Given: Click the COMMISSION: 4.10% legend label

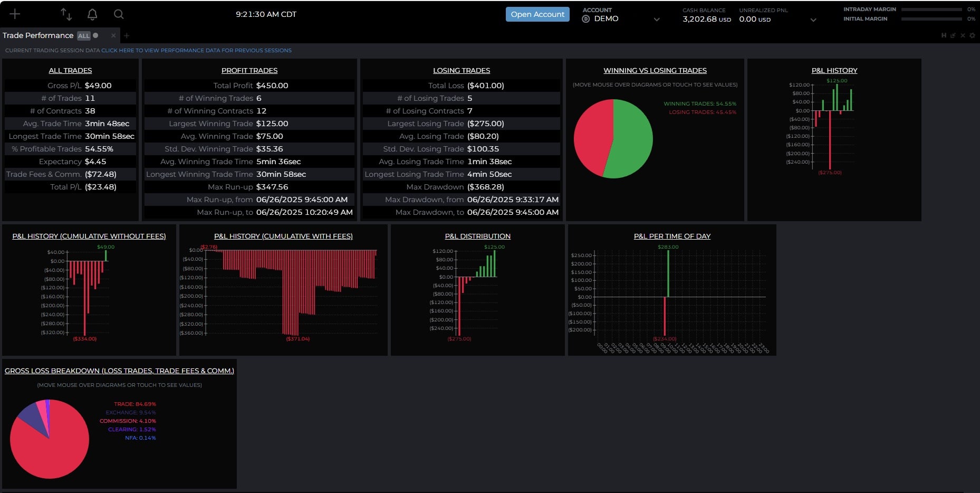Looking at the screenshot, I should point(128,421).
